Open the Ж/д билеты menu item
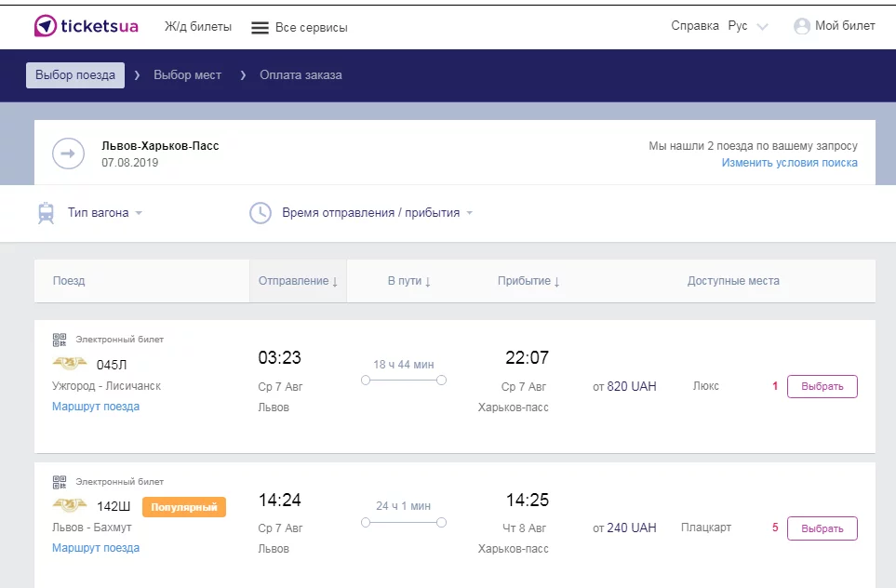Viewport: 896px width, 588px height. tap(198, 27)
